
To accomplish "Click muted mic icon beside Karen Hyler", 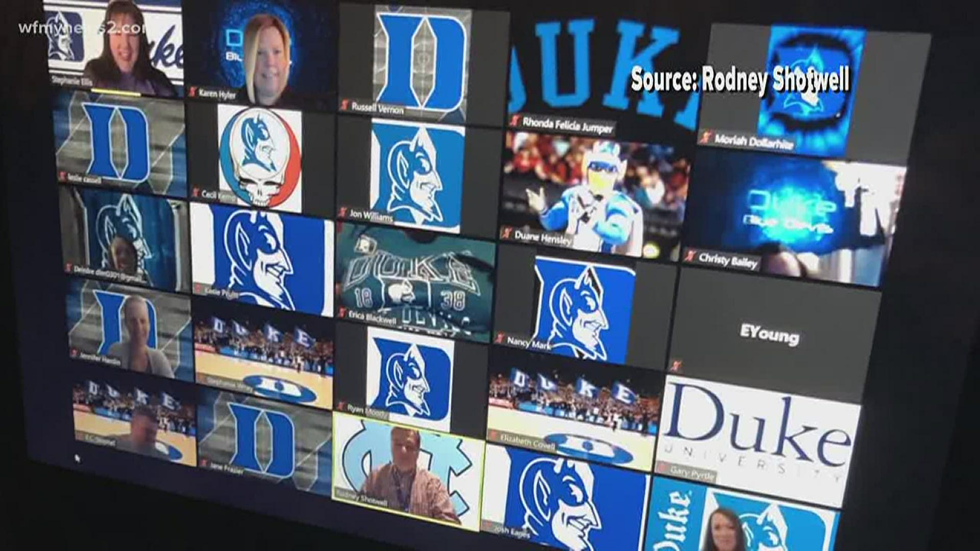I will point(192,92).
